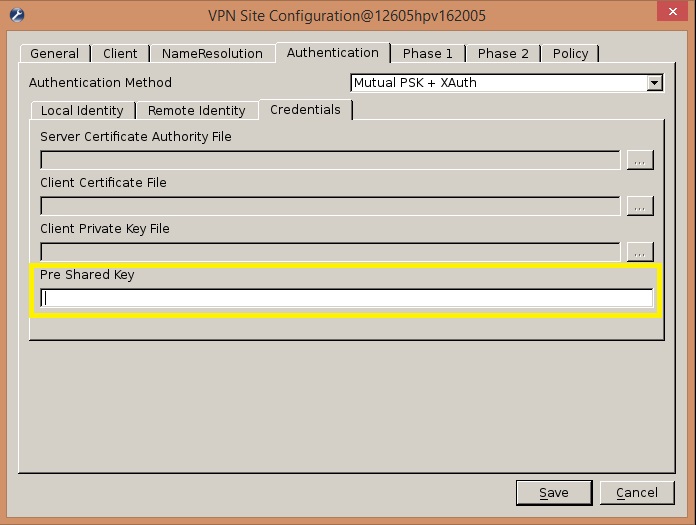Switch to the General tab
Screen dimensions: 696x525
[x=54, y=54]
